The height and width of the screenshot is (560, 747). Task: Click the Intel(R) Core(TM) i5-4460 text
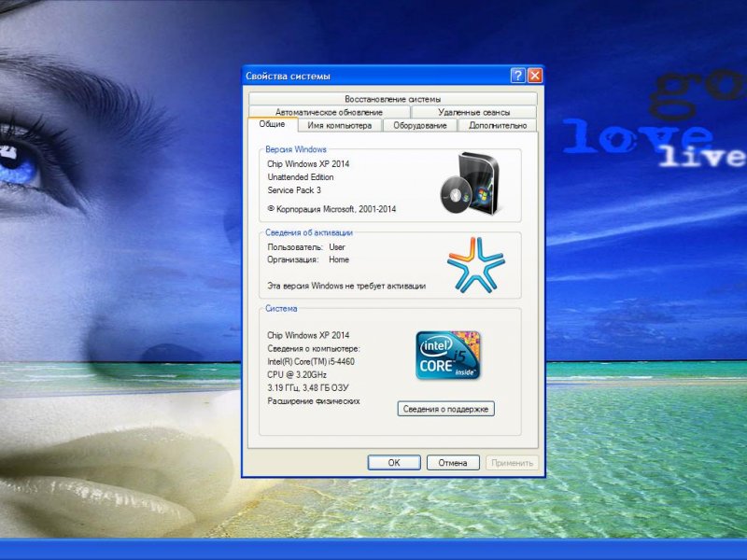point(311,361)
